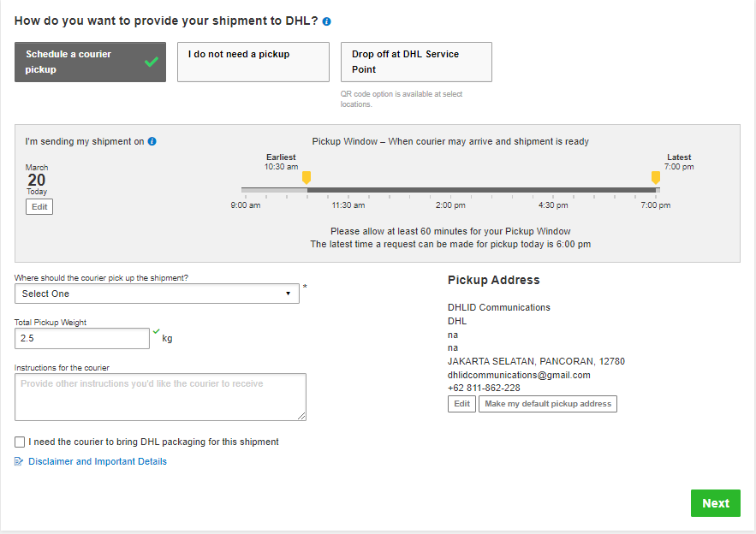The width and height of the screenshot is (756, 534).
Task: Click the Earliest 10:30 am slider handle
Action: tap(307, 176)
